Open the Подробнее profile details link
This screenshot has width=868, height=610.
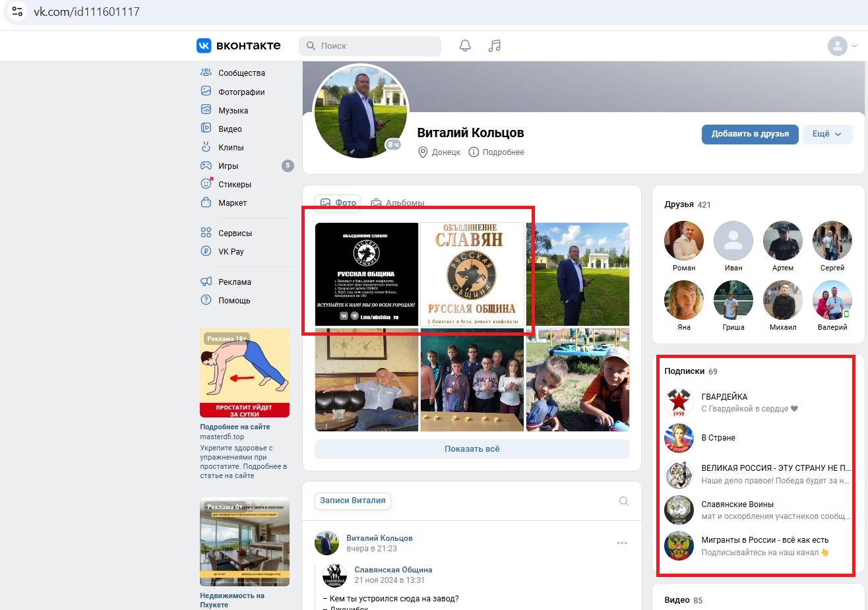(x=503, y=152)
